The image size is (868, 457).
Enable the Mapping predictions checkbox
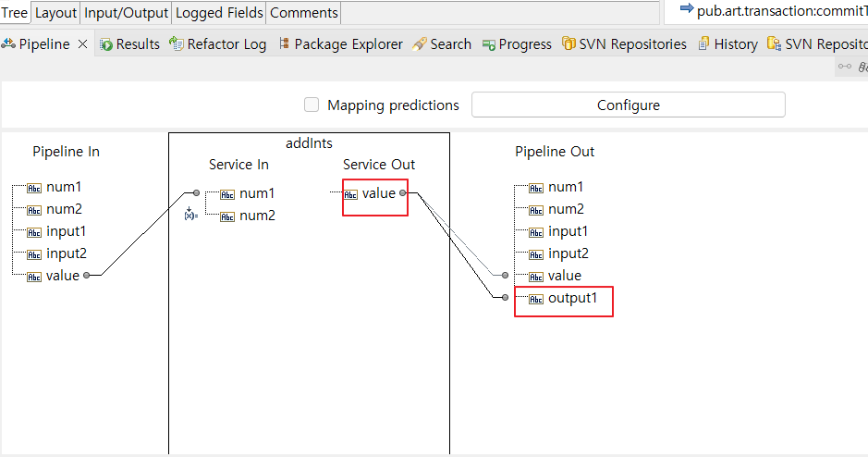(312, 105)
